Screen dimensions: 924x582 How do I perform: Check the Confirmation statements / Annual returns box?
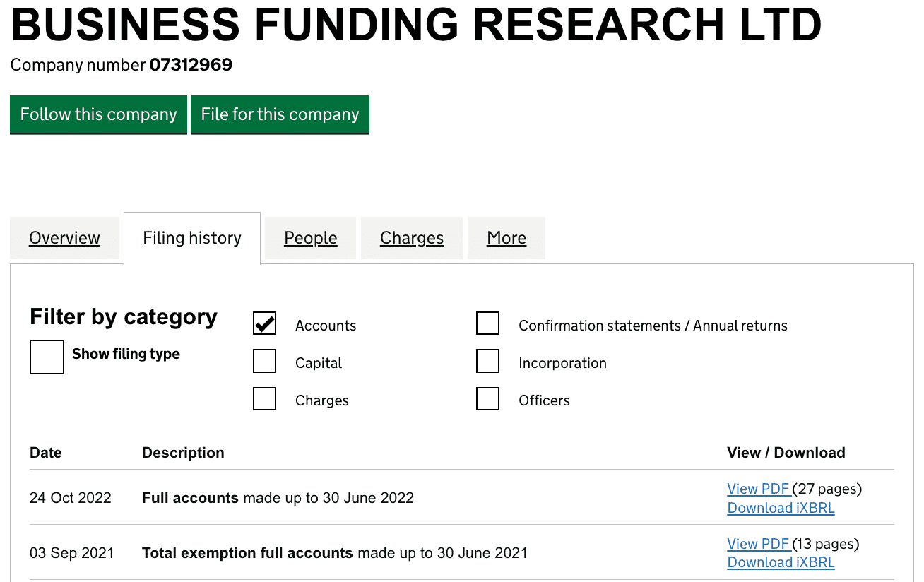[x=488, y=323]
